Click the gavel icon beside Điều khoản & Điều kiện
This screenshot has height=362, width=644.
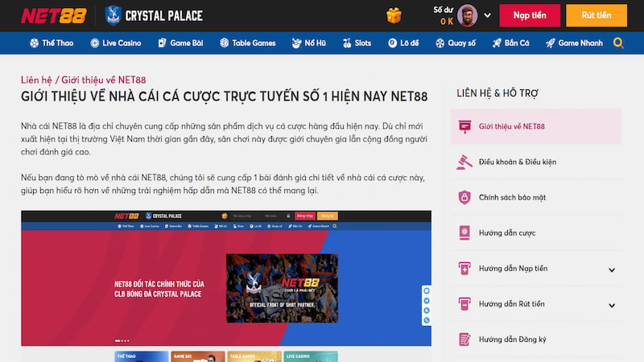[x=464, y=162]
